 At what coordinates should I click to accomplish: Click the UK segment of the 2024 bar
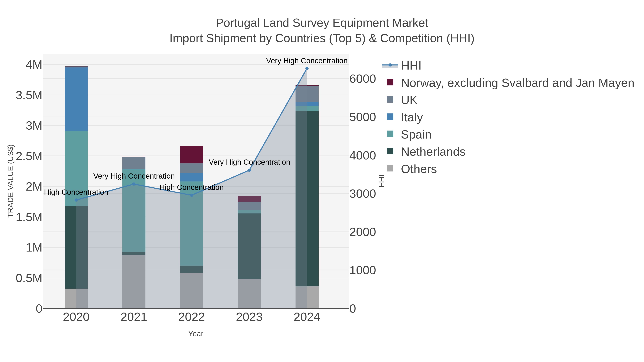coord(307,94)
